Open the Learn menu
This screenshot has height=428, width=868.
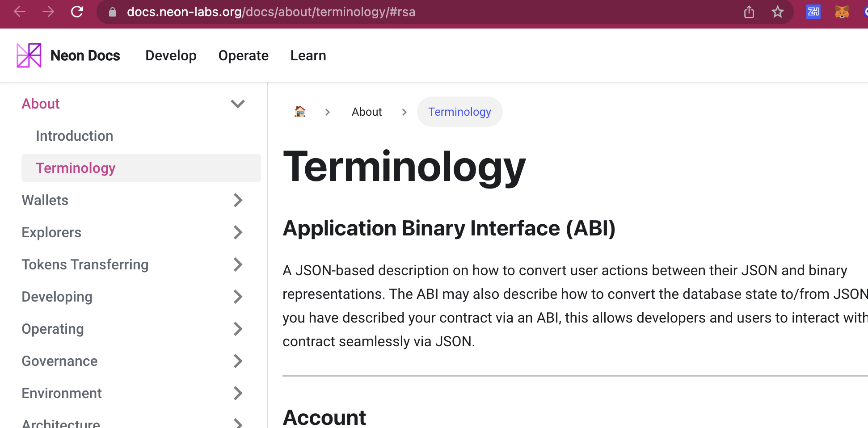tap(308, 55)
